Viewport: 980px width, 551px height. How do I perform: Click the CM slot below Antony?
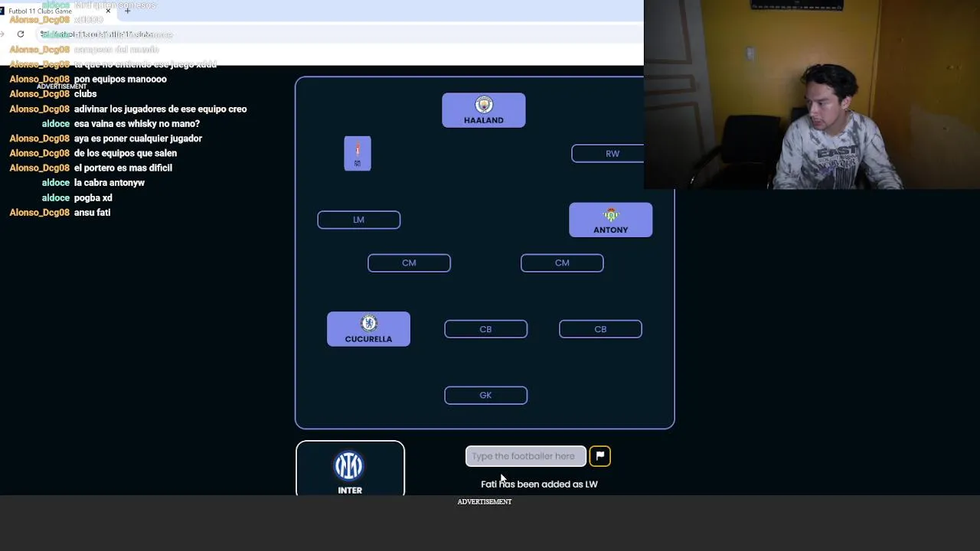pos(562,262)
